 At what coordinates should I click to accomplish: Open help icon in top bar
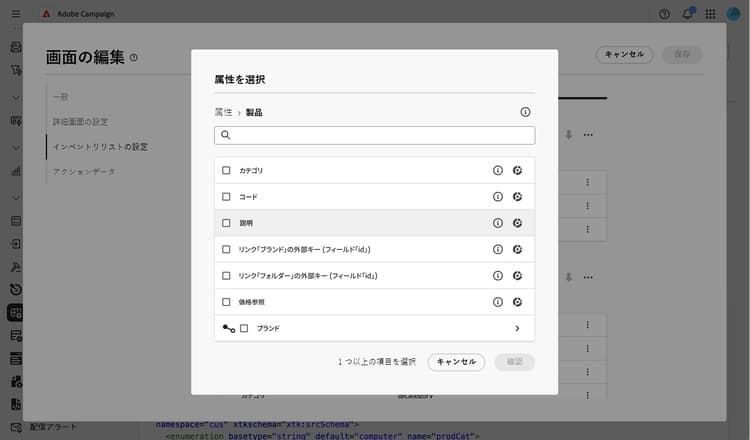point(664,14)
